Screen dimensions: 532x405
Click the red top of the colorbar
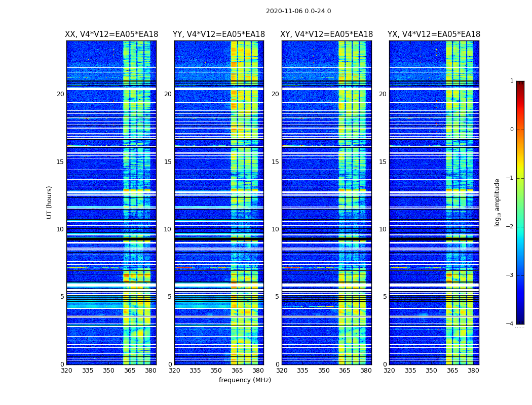(520, 84)
